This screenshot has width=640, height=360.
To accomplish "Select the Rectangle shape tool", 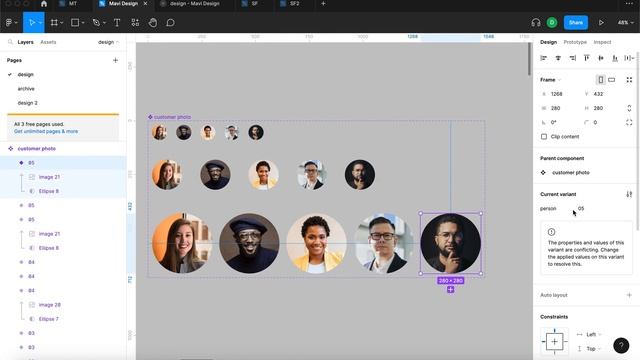I will [x=75, y=22].
